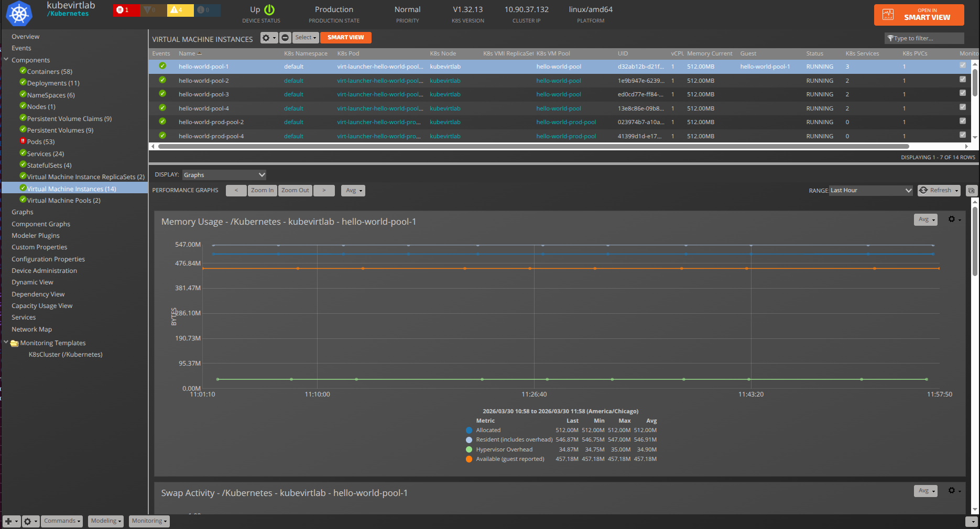Click the Open in Smart View button
The width and height of the screenshot is (980, 529).
(x=919, y=15)
